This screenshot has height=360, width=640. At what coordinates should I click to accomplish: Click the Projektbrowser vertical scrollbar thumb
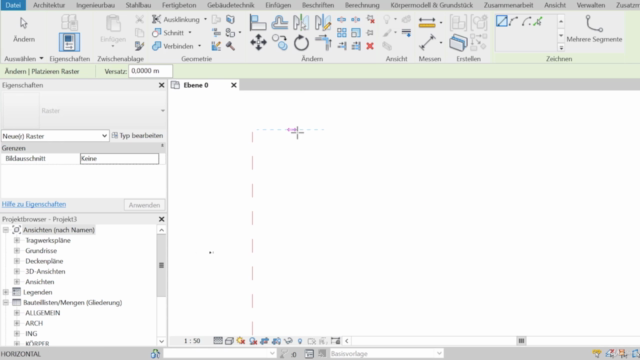tap(161, 266)
